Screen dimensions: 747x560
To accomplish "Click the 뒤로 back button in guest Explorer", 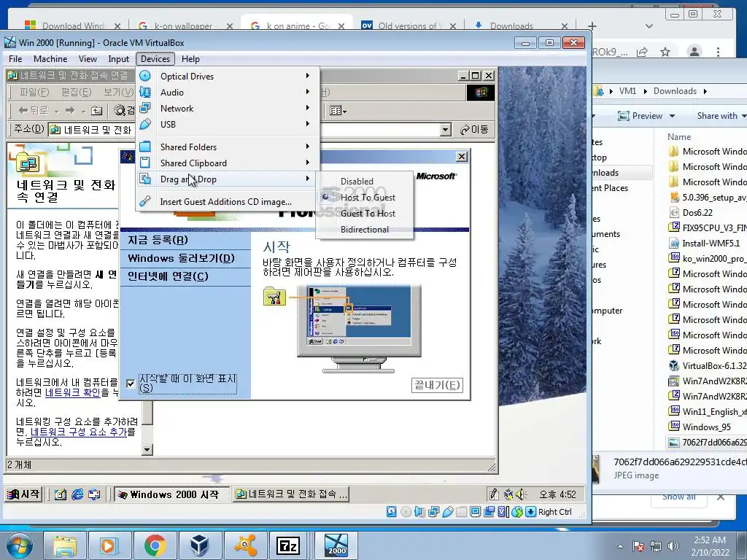I will [x=34, y=111].
